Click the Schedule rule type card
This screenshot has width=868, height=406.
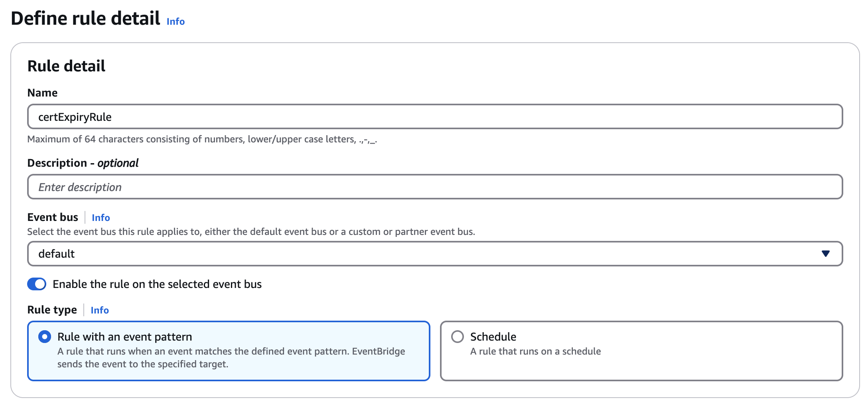641,351
